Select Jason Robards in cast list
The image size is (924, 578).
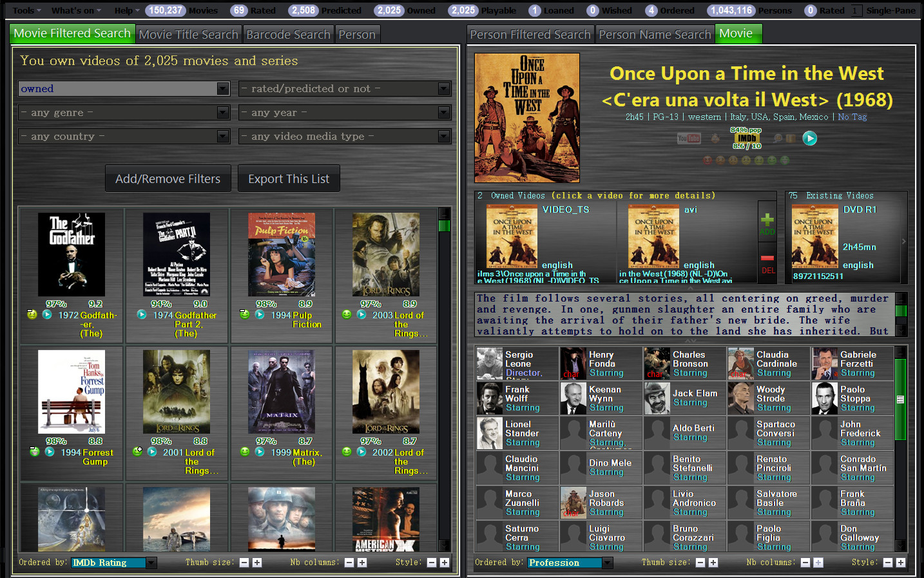pyautogui.click(x=601, y=503)
